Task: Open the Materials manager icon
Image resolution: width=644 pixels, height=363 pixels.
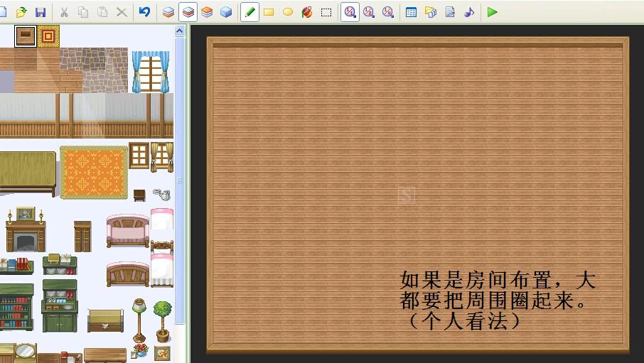Action: tap(431, 12)
